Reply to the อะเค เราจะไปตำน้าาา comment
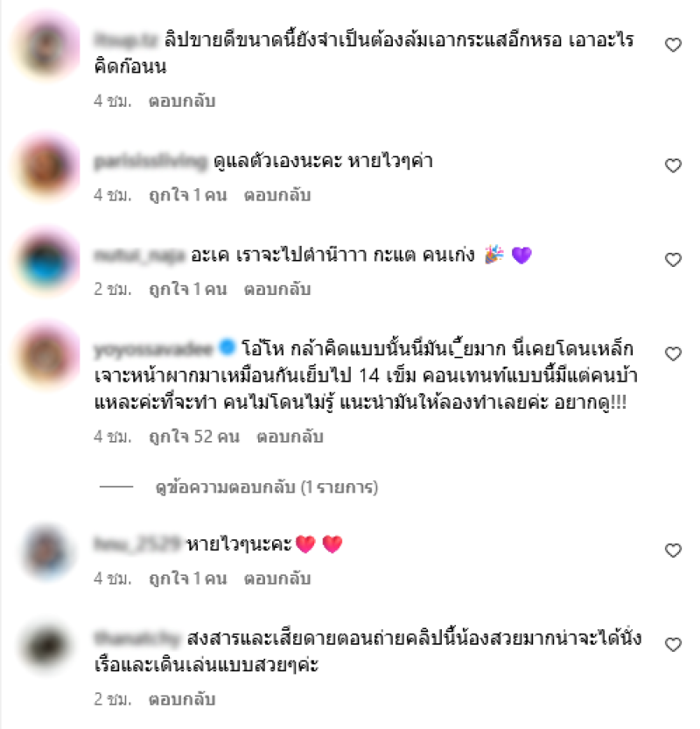Image resolution: width=700 pixels, height=729 pixels. [x=277, y=289]
